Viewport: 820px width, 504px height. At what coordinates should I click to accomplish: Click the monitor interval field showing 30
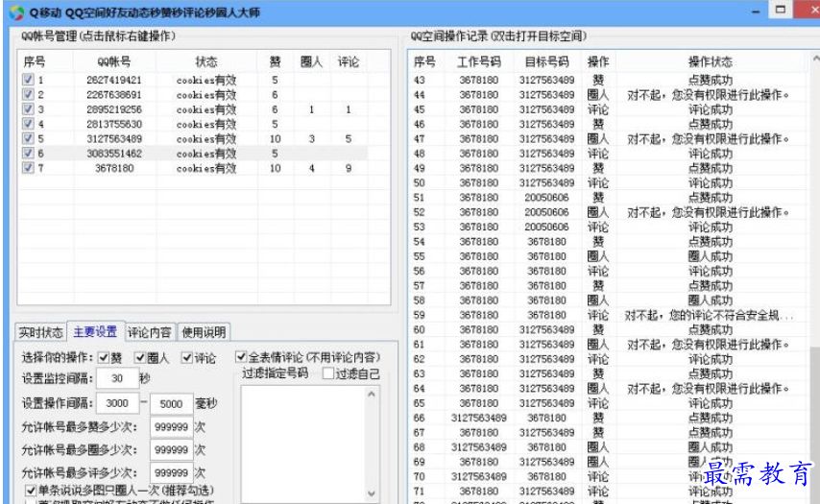tap(117, 378)
